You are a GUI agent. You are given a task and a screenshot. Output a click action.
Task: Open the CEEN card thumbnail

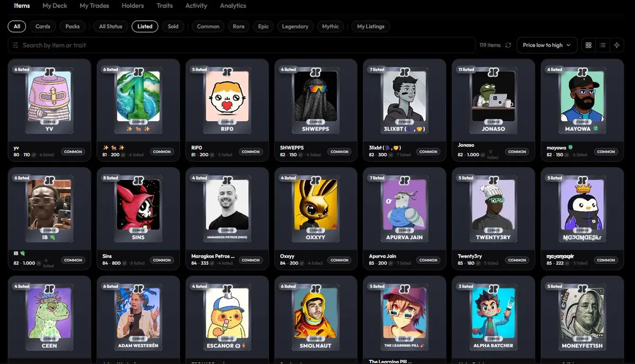coord(49,317)
